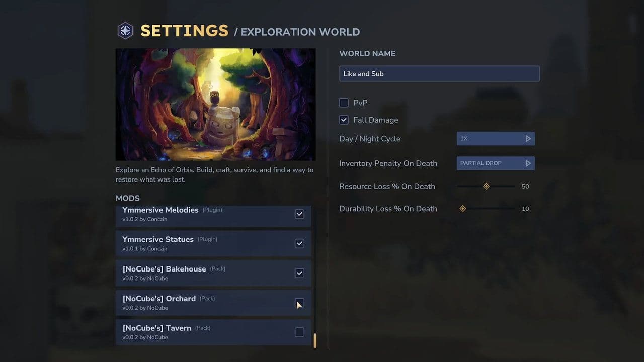Select the Ymmersive Melodies mod name
This screenshot has width=644, height=362.
160,210
